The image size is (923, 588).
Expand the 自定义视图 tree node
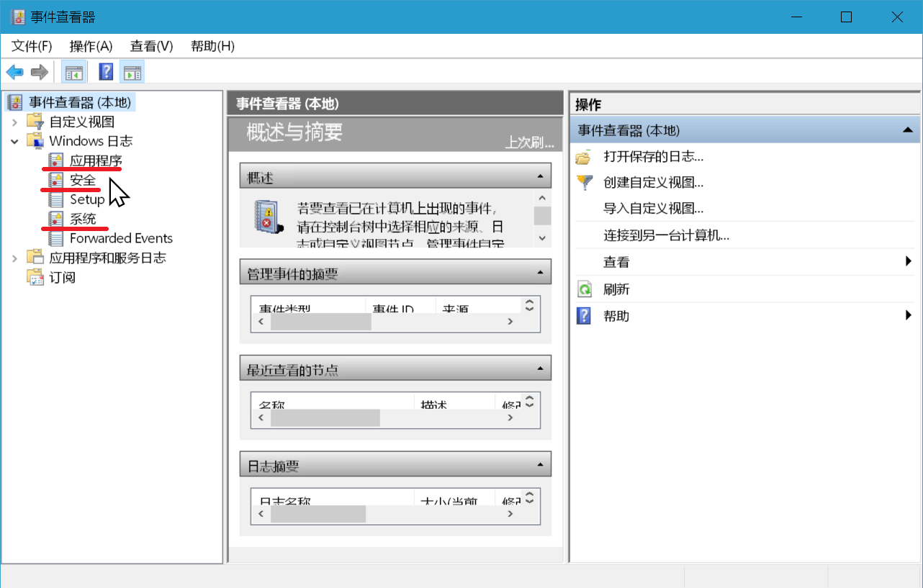(16, 121)
